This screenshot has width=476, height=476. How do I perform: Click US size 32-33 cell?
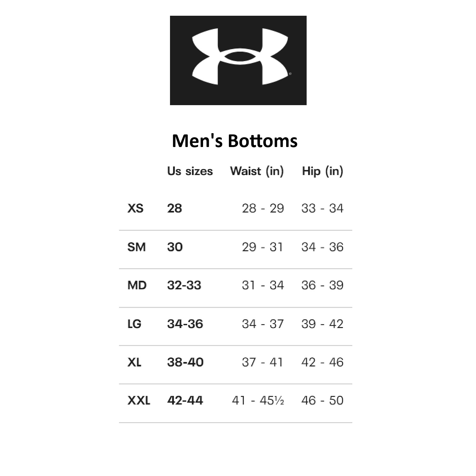pos(184,286)
